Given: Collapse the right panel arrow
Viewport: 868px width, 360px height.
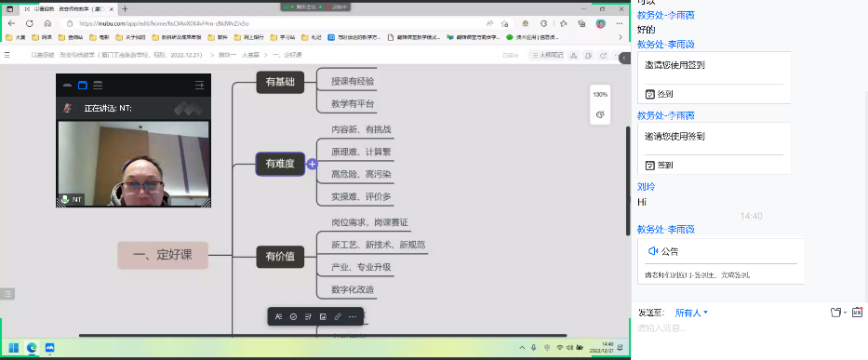Looking at the screenshot, I should coord(624,58).
